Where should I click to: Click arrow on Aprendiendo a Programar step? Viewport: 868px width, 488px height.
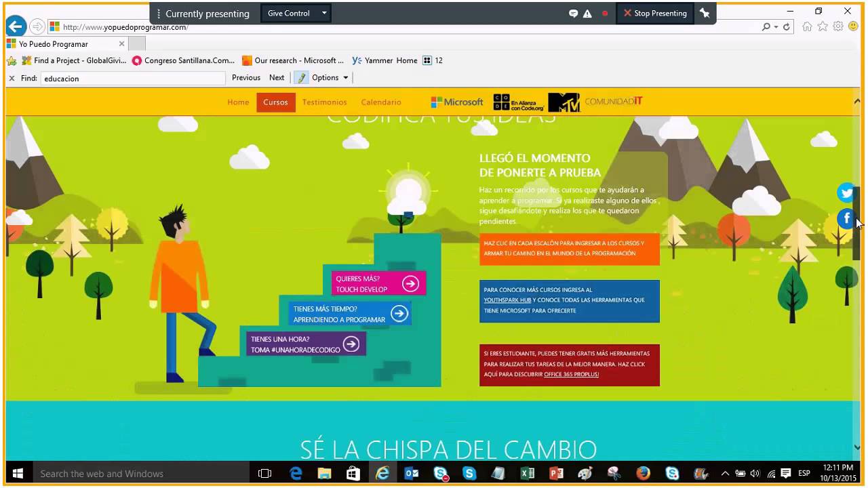point(399,313)
